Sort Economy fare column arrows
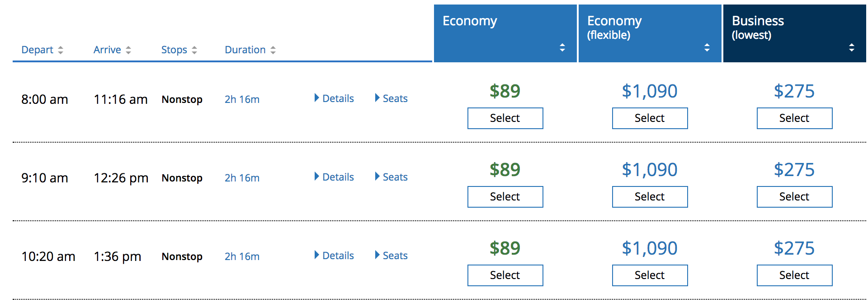This screenshot has width=868, height=307. tap(562, 47)
